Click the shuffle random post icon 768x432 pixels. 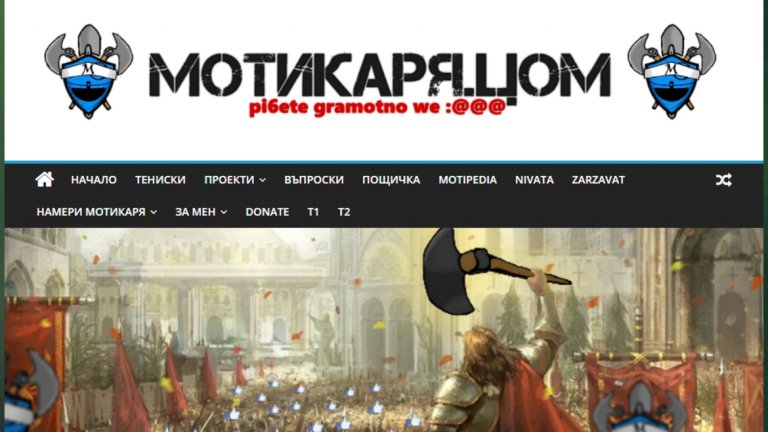tap(723, 180)
